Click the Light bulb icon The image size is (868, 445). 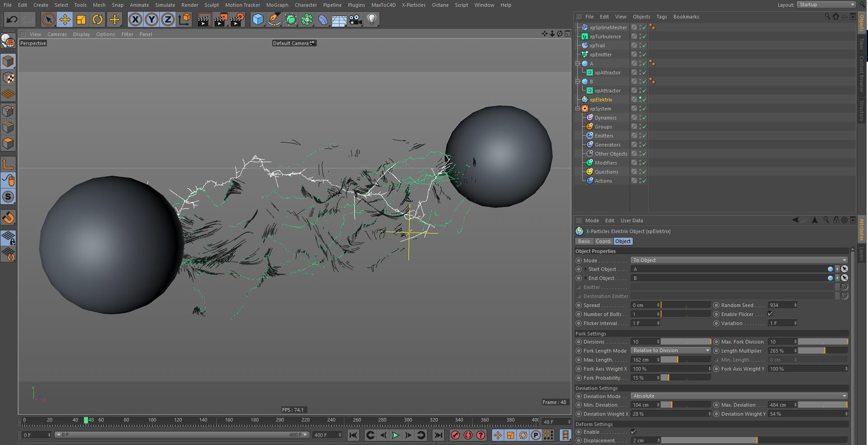pos(372,19)
